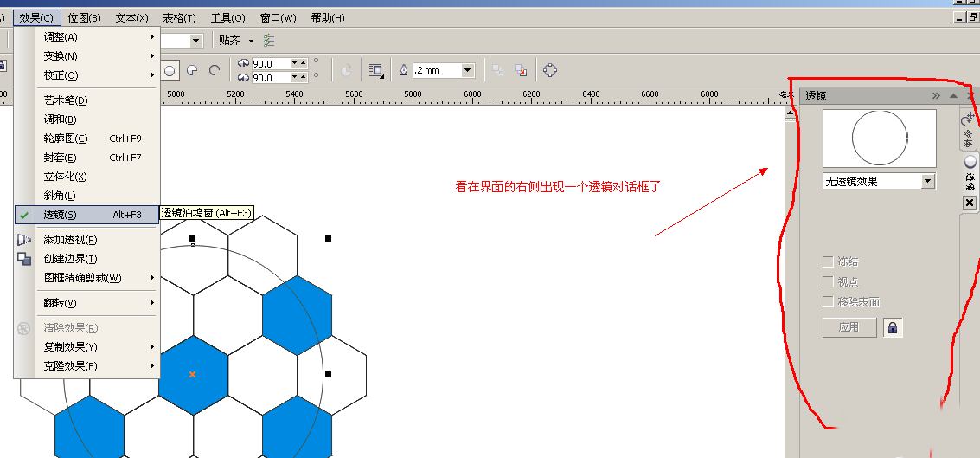980x458 pixels.
Task: Click the Create Boundary icon in menu
Action: [x=23, y=258]
